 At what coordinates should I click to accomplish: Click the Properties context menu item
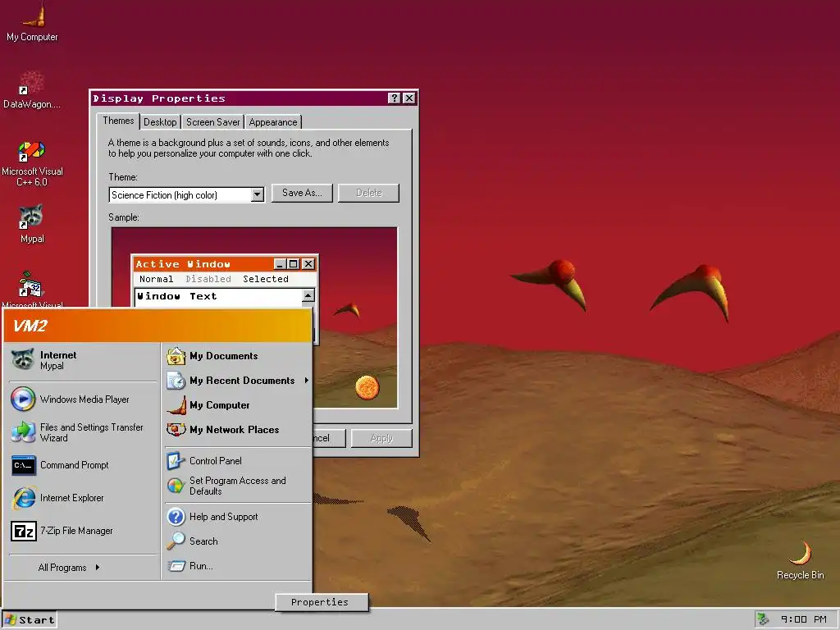coord(320,602)
